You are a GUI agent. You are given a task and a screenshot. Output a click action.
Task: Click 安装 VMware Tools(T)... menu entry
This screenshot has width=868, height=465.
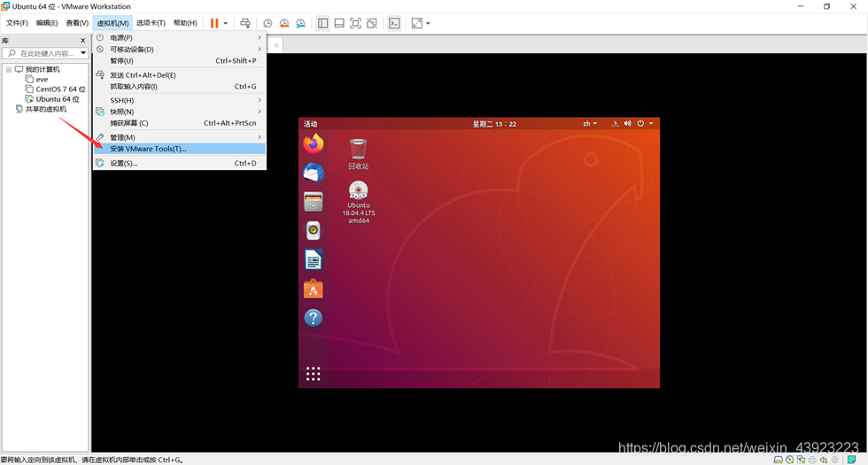pos(180,149)
